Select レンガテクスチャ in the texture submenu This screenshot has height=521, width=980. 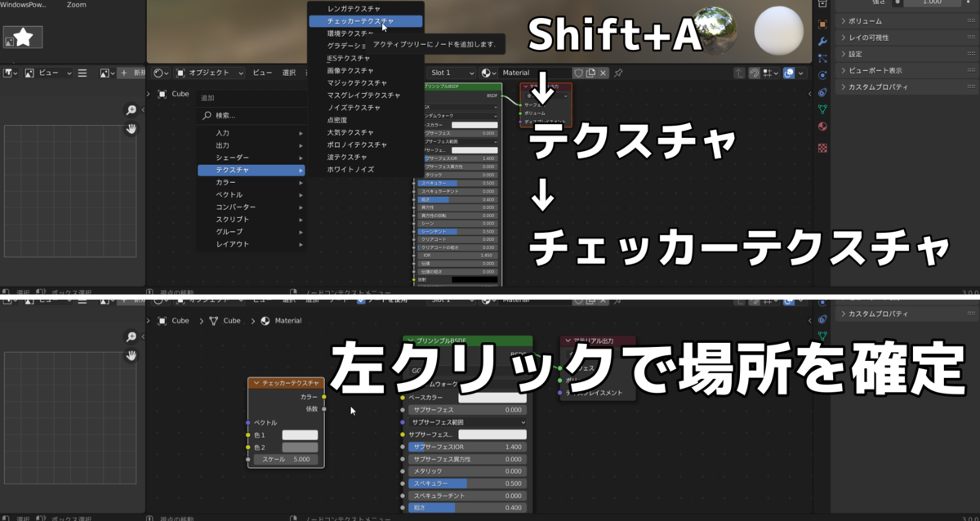366,8
